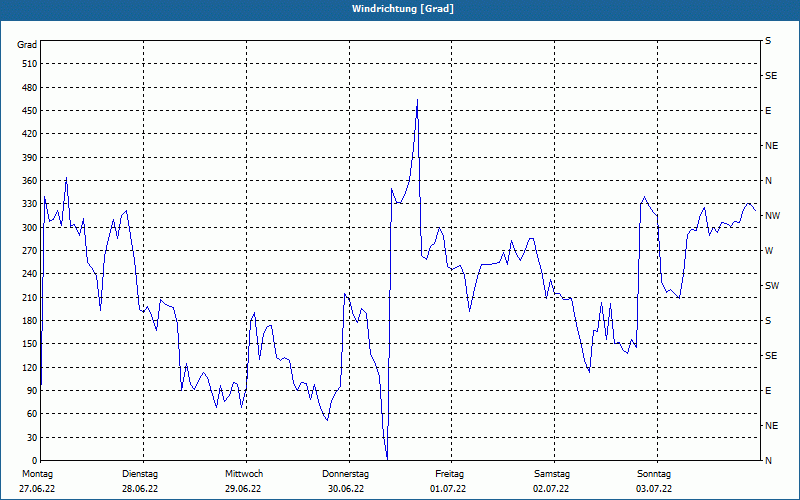
Task: Click the date 30.06.22
Action: tap(346, 489)
